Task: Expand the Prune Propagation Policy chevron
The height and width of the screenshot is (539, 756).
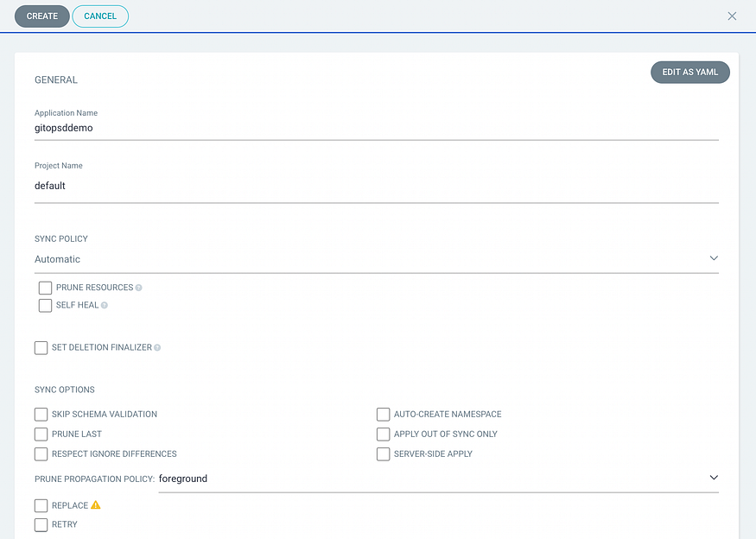Action: [x=714, y=478]
